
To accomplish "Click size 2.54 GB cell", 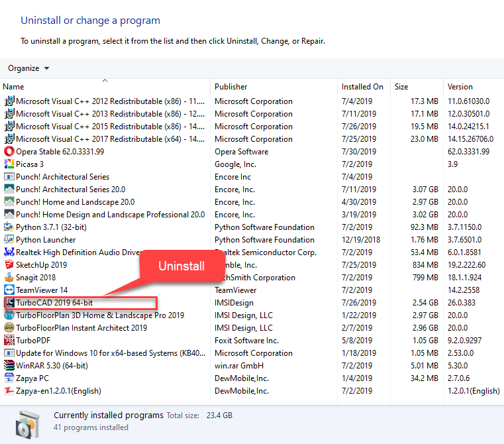I will coord(425,303).
